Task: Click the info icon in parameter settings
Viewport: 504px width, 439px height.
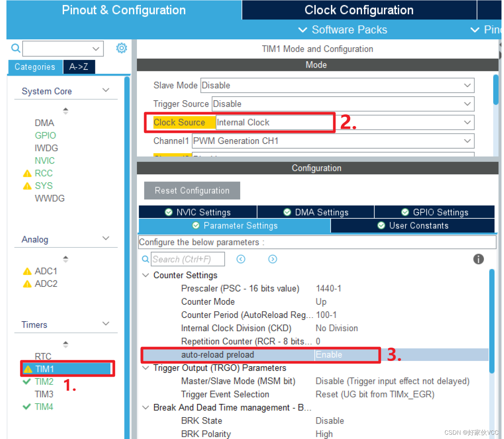Action: coord(478,259)
